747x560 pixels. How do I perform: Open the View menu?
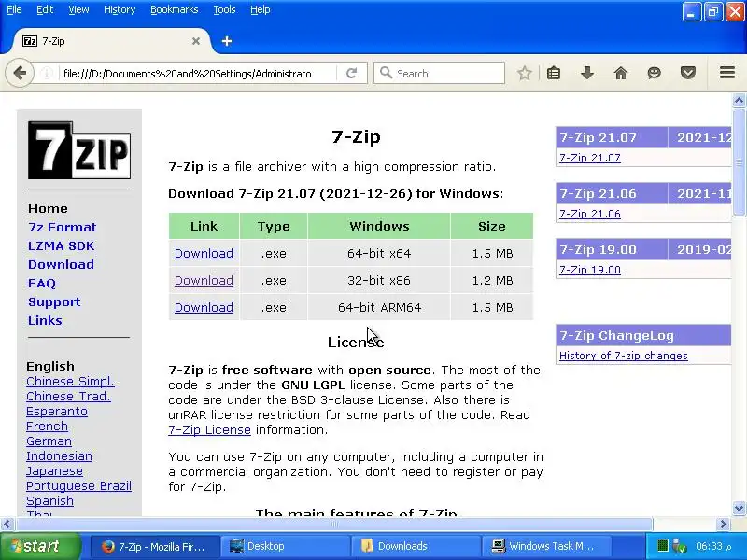tap(78, 9)
